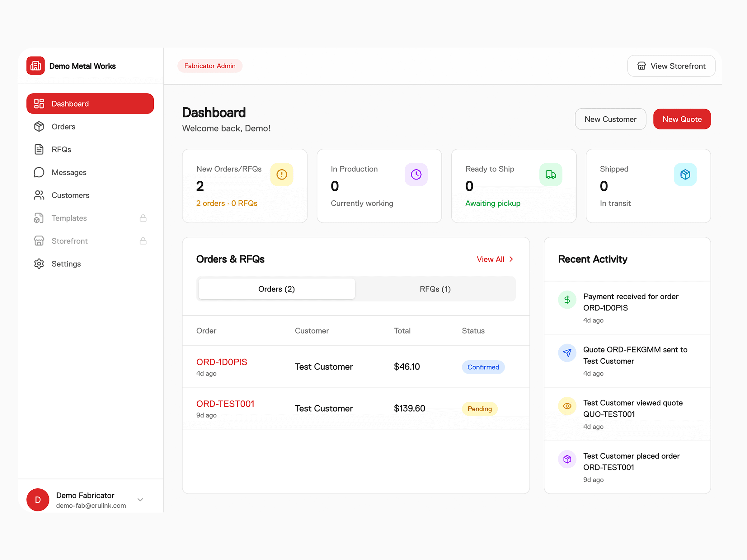747x560 pixels.
Task: Click the cyan package icon on Shipped card
Action: (x=685, y=175)
